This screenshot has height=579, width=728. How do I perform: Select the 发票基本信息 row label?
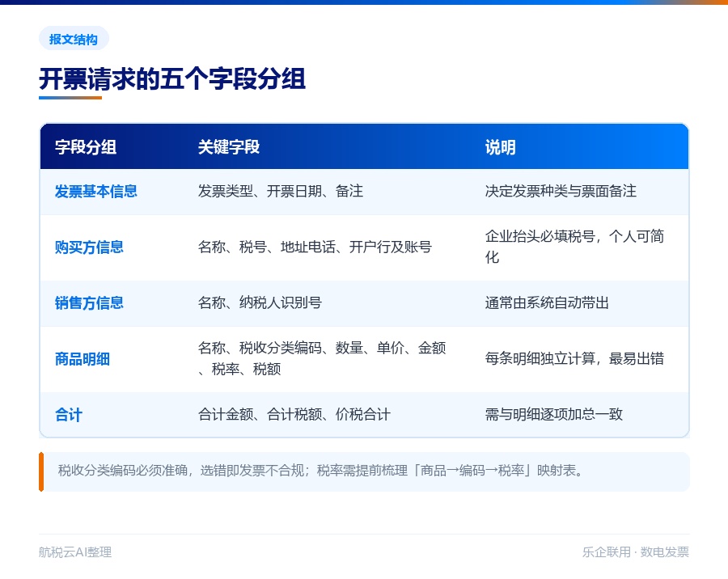click(96, 192)
